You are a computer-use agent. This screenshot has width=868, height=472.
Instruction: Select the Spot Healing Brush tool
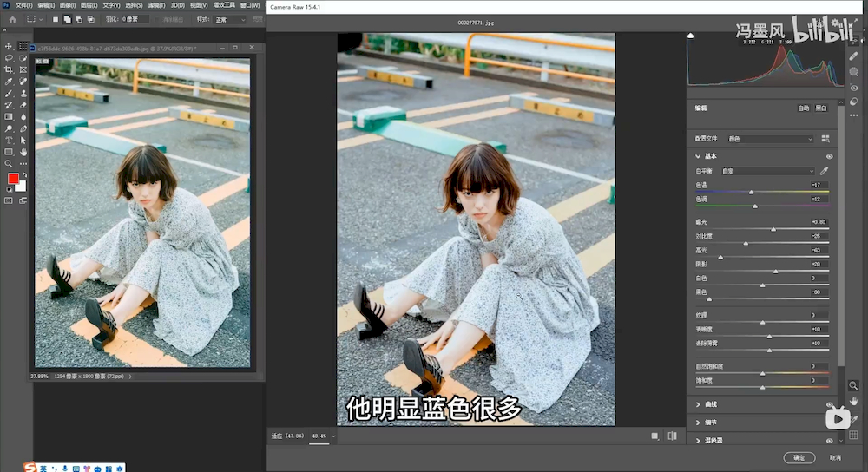click(23, 82)
